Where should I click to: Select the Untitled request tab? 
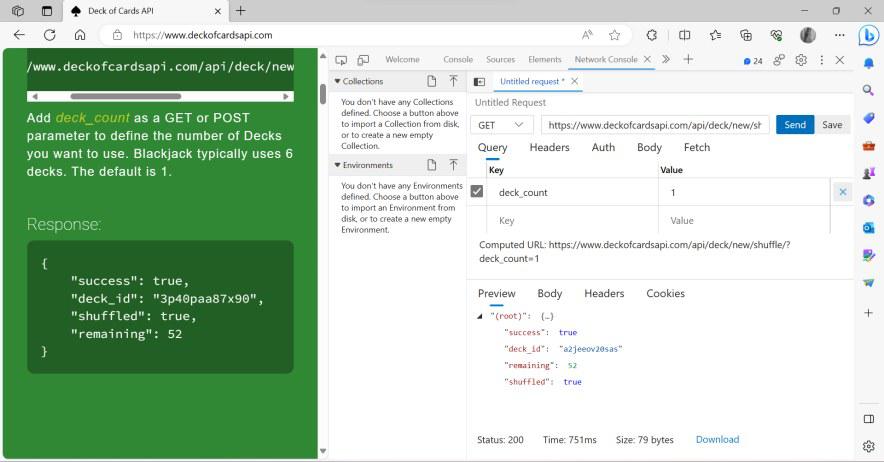532,81
